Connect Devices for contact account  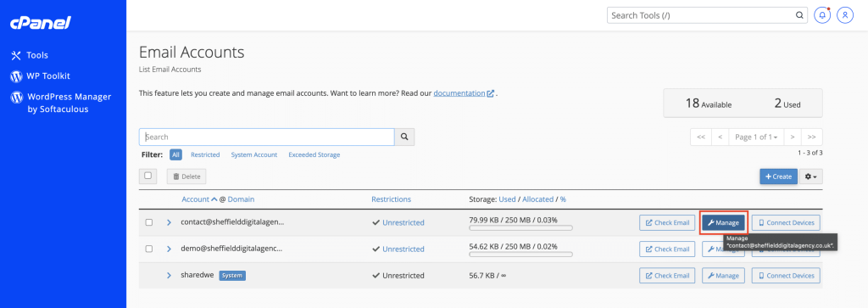[786, 222]
